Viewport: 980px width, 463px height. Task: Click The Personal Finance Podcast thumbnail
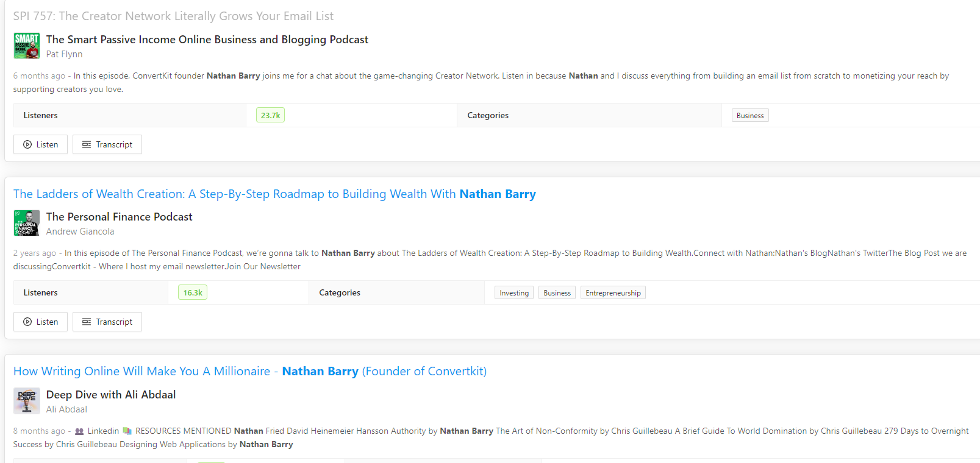coord(27,223)
